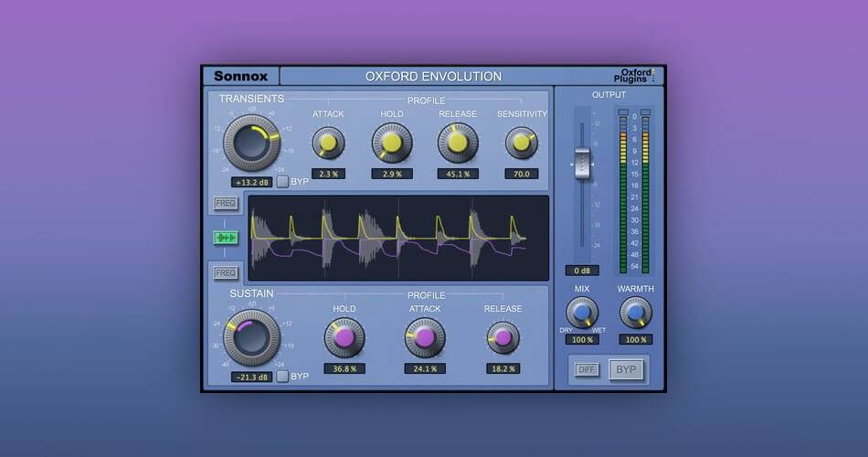This screenshot has height=457, width=868.
Task: Click the SENSITIVITY label
Action: click(x=522, y=113)
